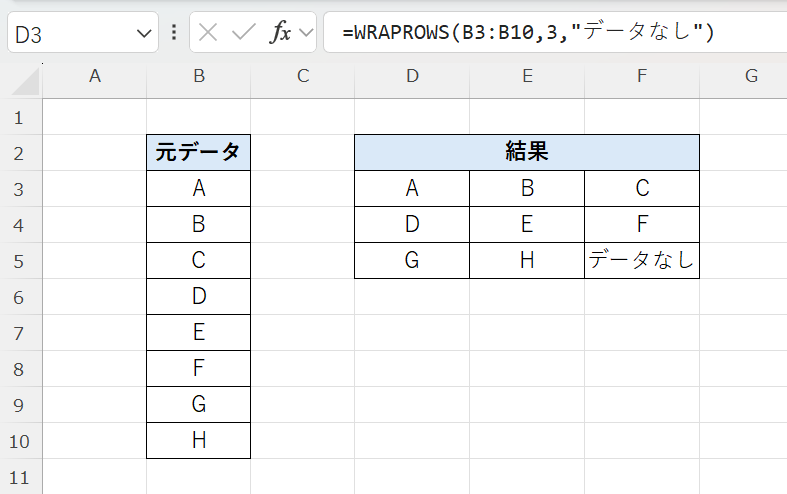Open the Name Box dropdown arrow
787x494 pixels.
tap(142, 33)
